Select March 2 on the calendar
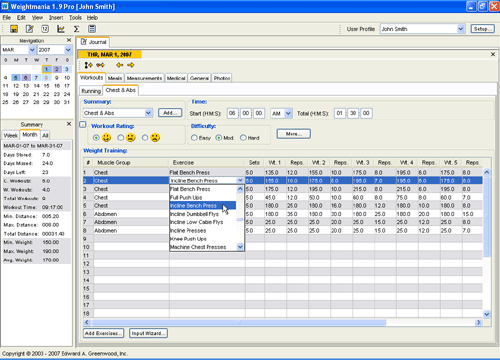The width and height of the screenshot is (500, 360). [57, 69]
